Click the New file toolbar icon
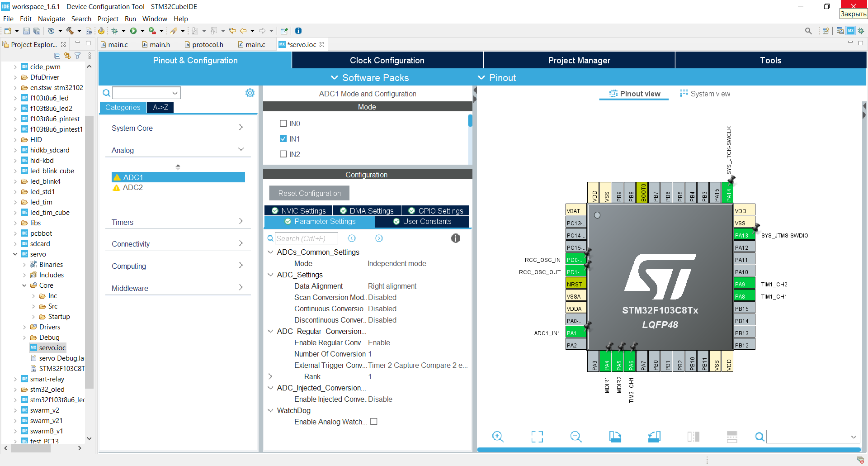 tap(8, 31)
